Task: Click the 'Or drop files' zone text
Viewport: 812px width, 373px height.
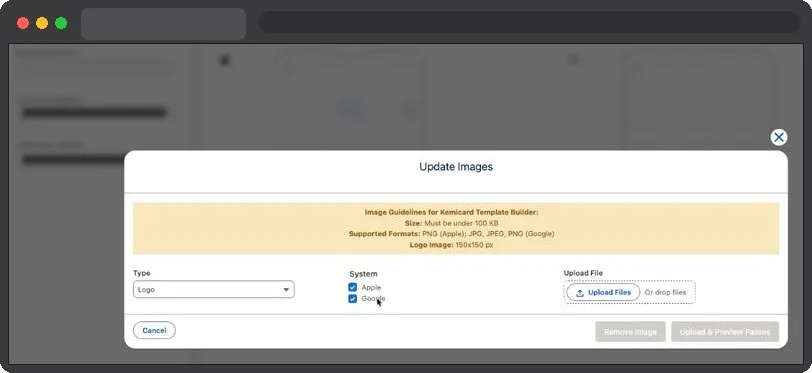Action: tap(665, 292)
